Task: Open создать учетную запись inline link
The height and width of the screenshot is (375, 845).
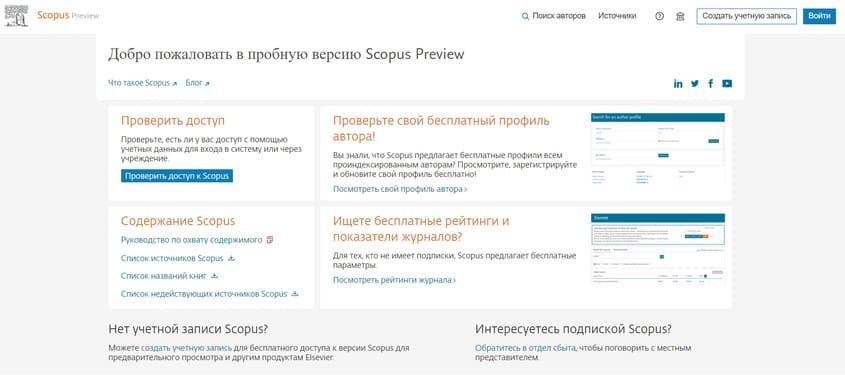Action: pos(186,348)
